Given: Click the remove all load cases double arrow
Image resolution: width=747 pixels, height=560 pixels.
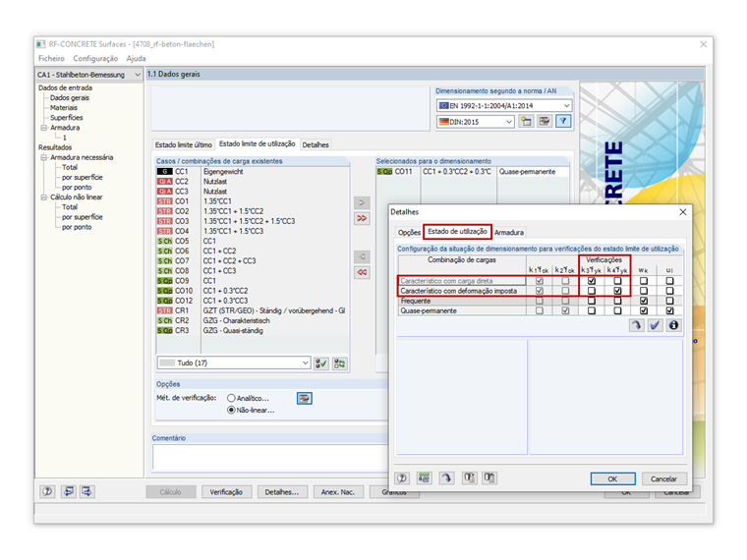Looking at the screenshot, I should [x=362, y=272].
